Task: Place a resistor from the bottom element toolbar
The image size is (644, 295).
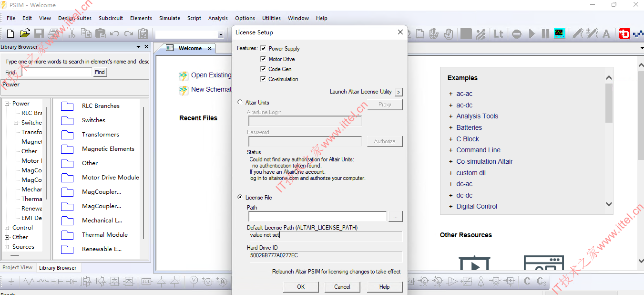Action: tap(29, 281)
